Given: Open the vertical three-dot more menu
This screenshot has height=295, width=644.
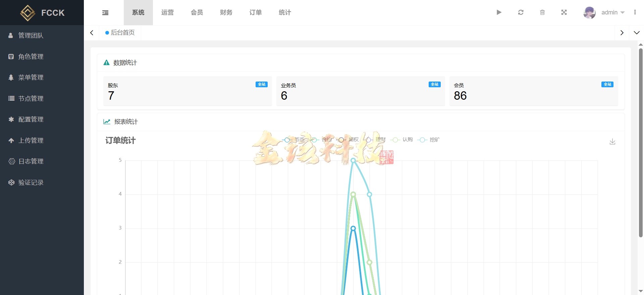Looking at the screenshot, I should 635,12.
